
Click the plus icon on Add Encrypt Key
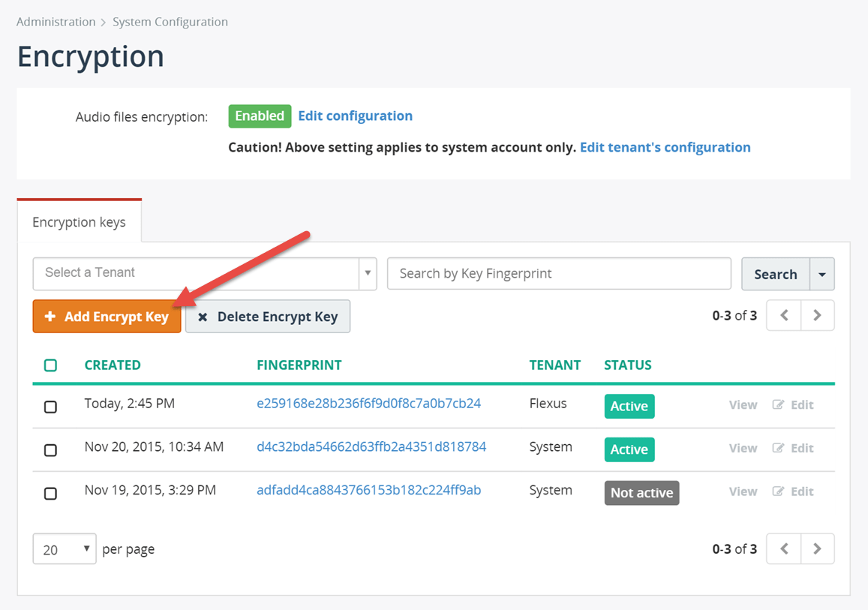[x=52, y=316]
